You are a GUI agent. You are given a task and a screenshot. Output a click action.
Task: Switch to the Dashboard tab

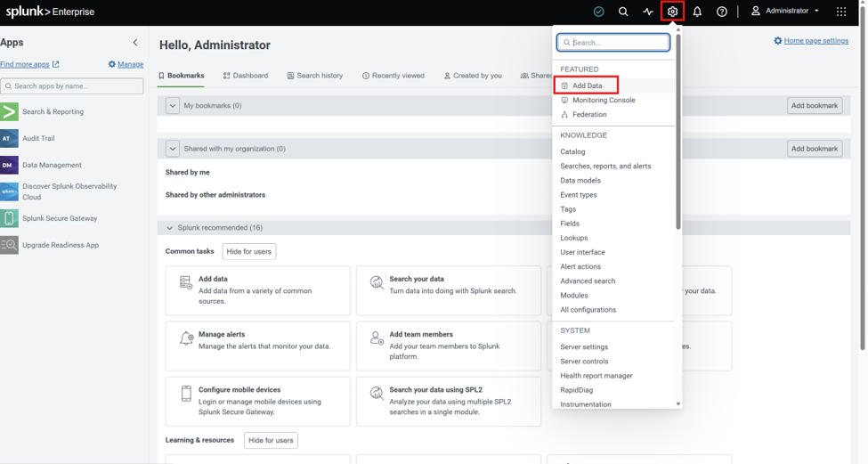pos(246,76)
